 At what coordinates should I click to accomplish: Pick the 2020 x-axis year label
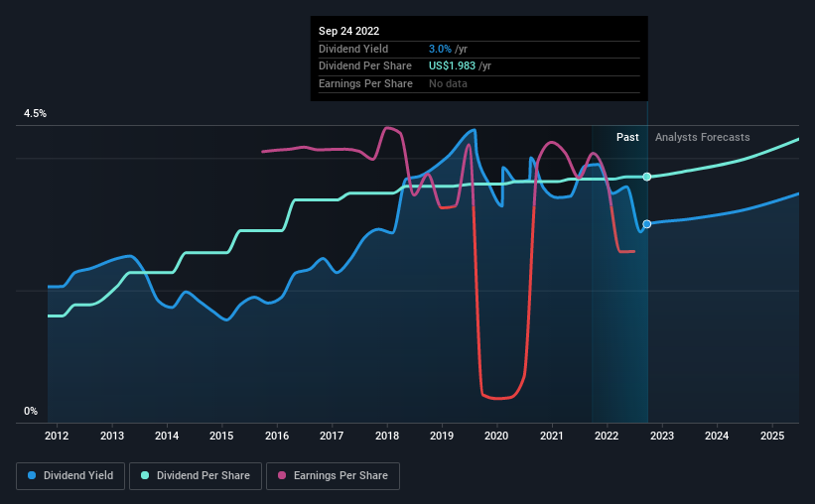click(x=496, y=436)
